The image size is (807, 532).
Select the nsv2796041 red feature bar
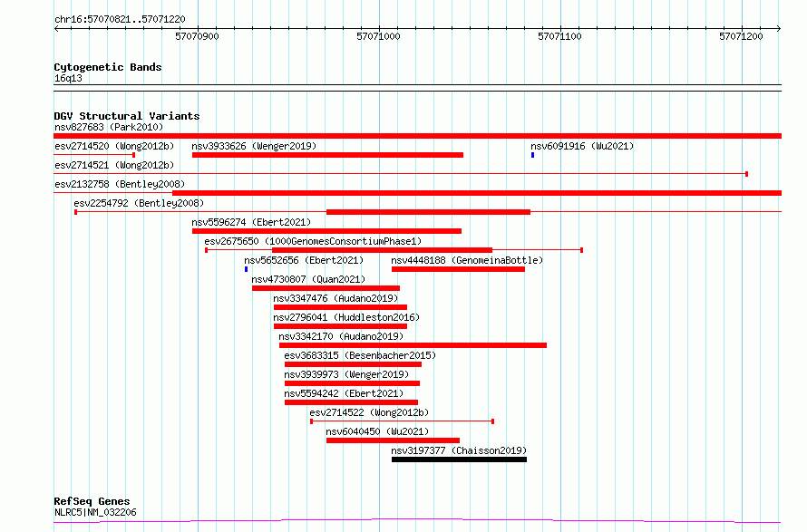[340, 326]
